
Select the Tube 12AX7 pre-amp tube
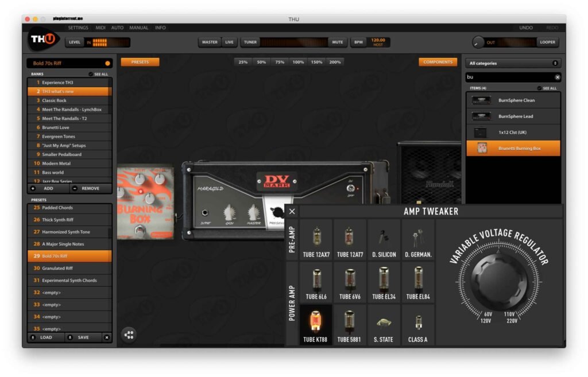point(316,240)
